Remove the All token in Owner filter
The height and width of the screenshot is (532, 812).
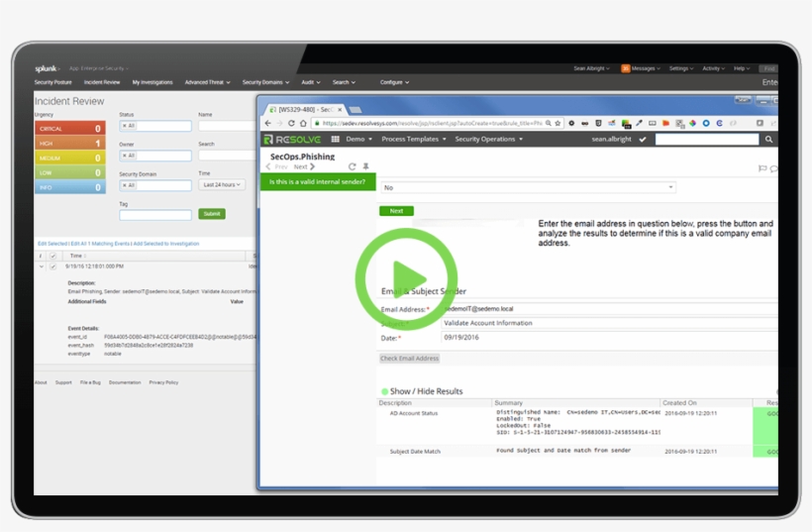(125, 156)
